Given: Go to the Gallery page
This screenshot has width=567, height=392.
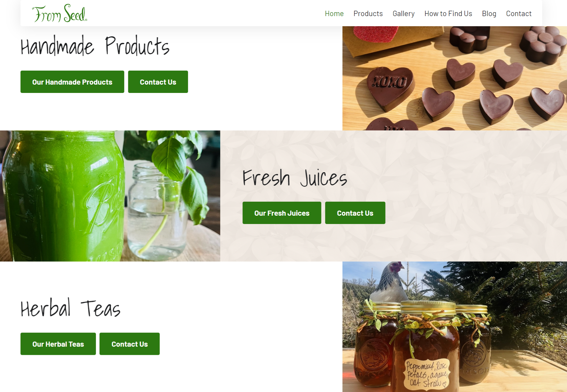Looking at the screenshot, I should [403, 14].
